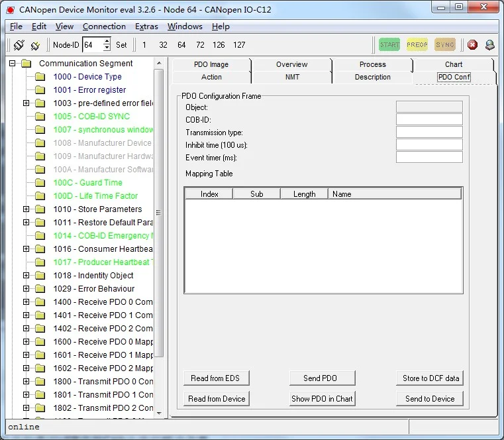Collapse the Communication Segment tree node
The height and width of the screenshot is (440, 504).
[12, 64]
